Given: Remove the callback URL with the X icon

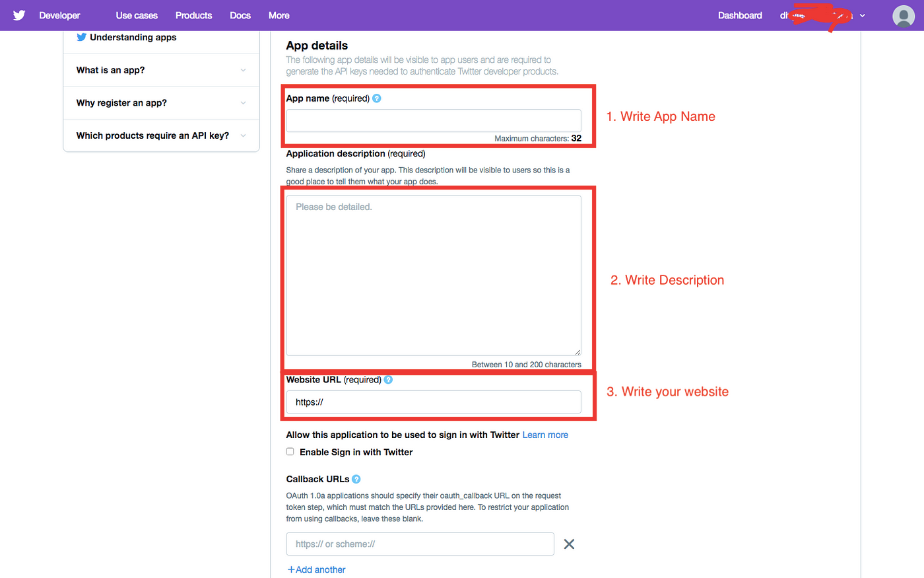Looking at the screenshot, I should pyautogui.click(x=569, y=544).
